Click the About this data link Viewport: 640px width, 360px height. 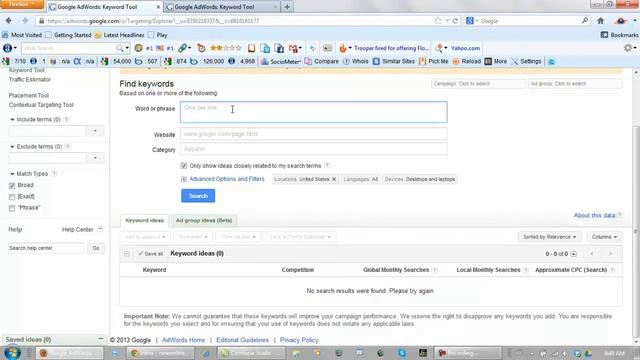[x=594, y=215]
